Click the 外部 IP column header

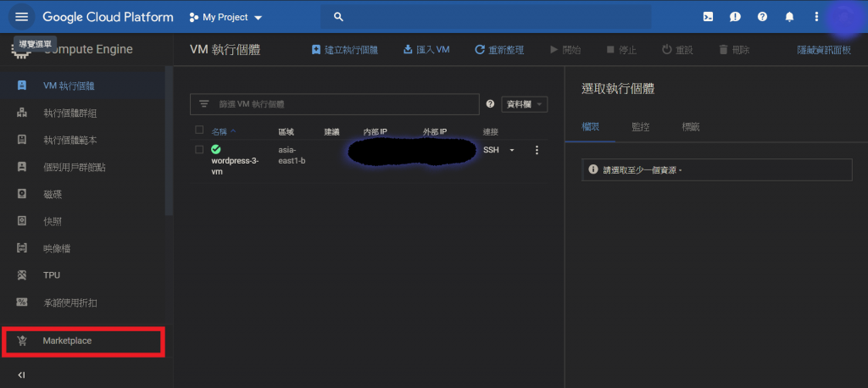tap(435, 131)
